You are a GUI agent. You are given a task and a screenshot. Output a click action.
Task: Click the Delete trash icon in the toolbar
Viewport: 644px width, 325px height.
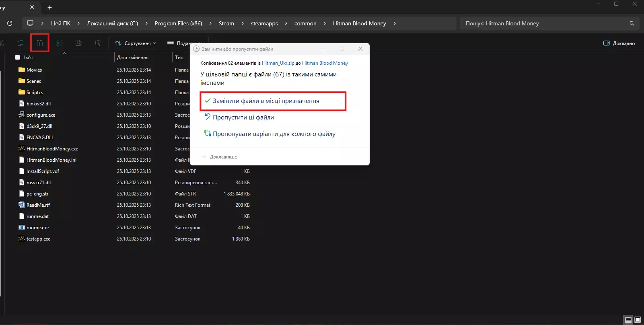98,43
